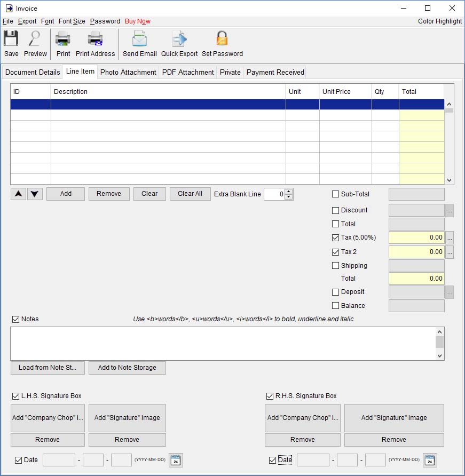Click the Send Email envelope icon
465x476 pixels.
(x=140, y=38)
